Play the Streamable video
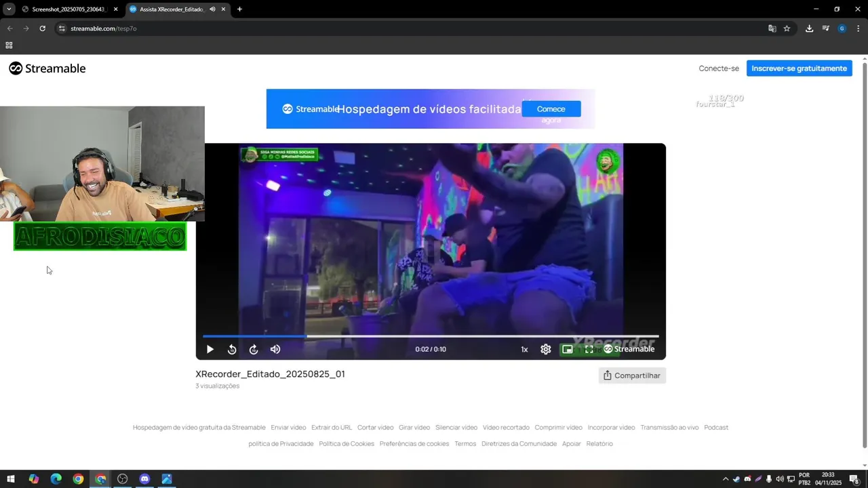Viewport: 868px width, 488px height. click(x=210, y=350)
